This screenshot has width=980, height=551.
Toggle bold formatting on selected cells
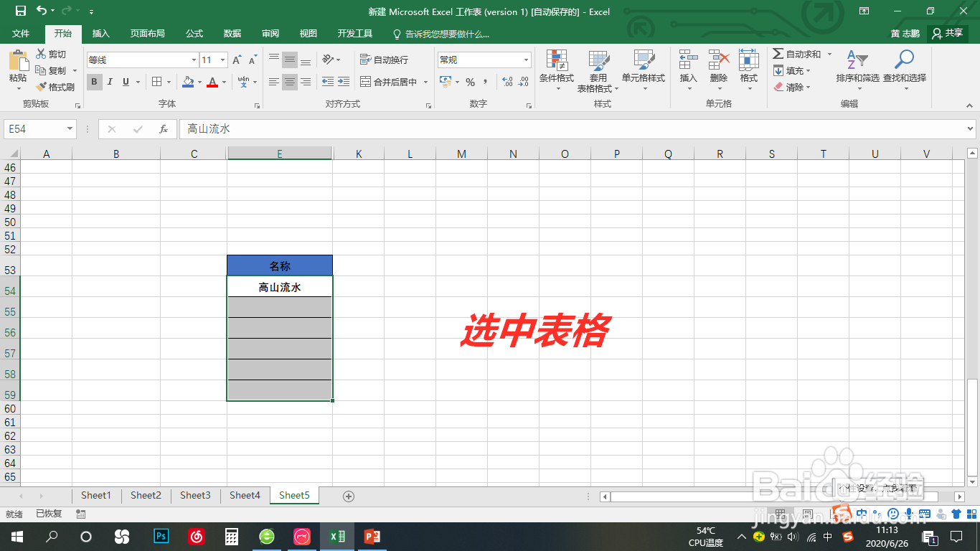[x=94, y=82]
